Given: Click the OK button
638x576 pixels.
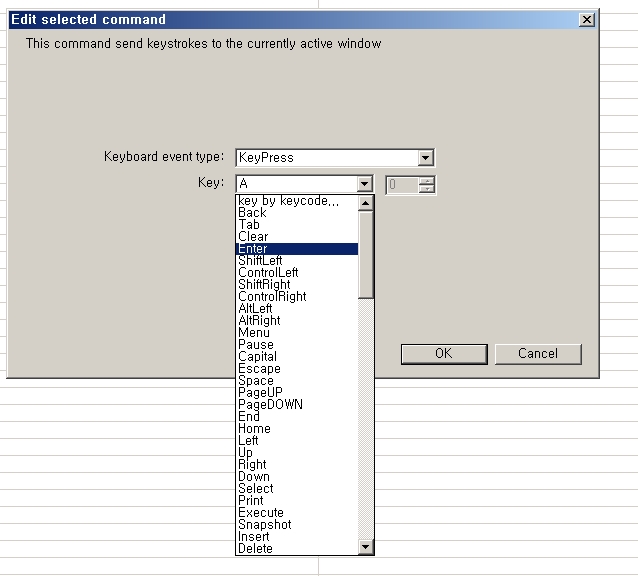Looking at the screenshot, I should (x=444, y=354).
